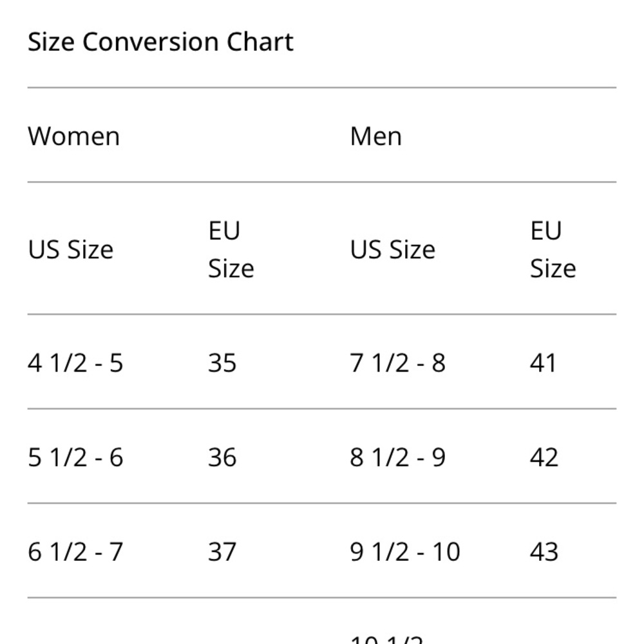Click the Women's US Size header

click(71, 249)
